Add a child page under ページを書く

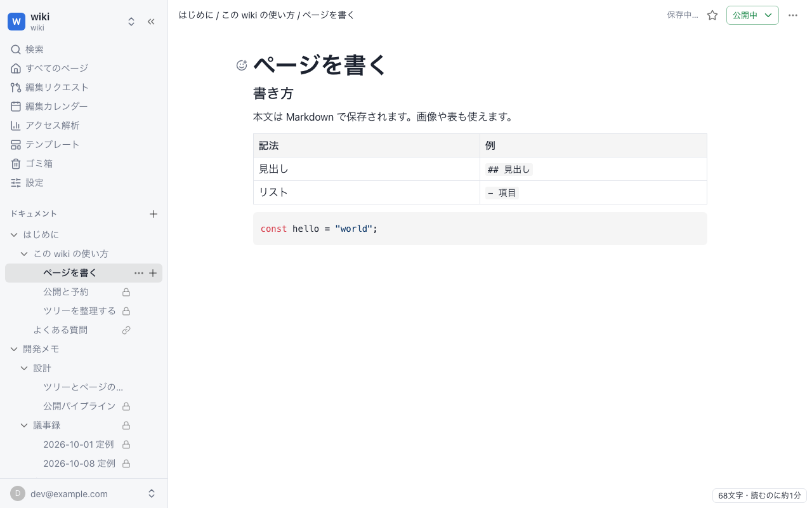[153, 273]
